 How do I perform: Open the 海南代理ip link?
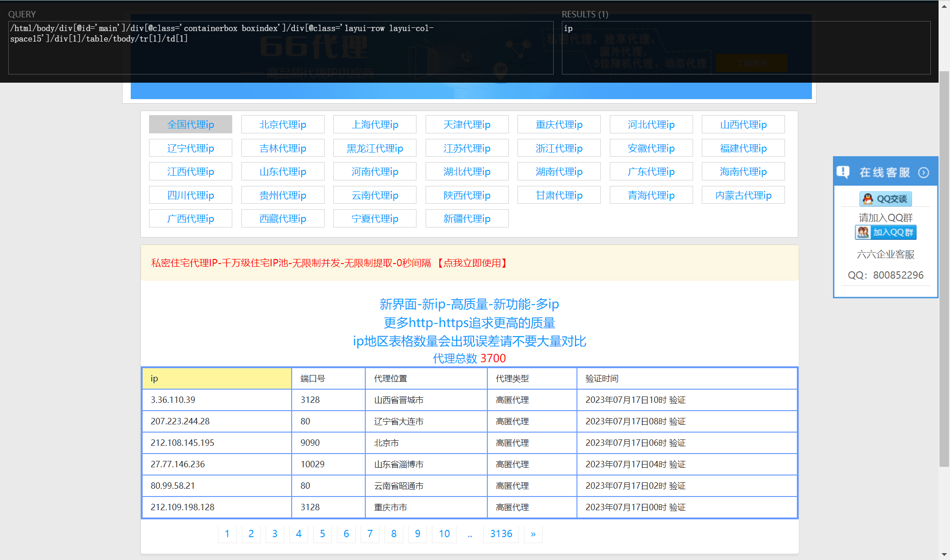[x=743, y=171]
